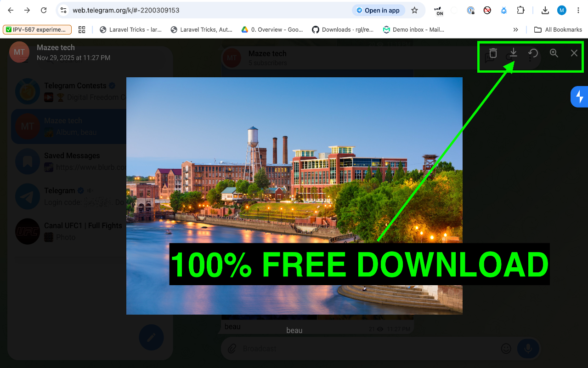Open Downloads · rgl/re... GitHub bookmark
588x368 pixels.
click(343, 29)
